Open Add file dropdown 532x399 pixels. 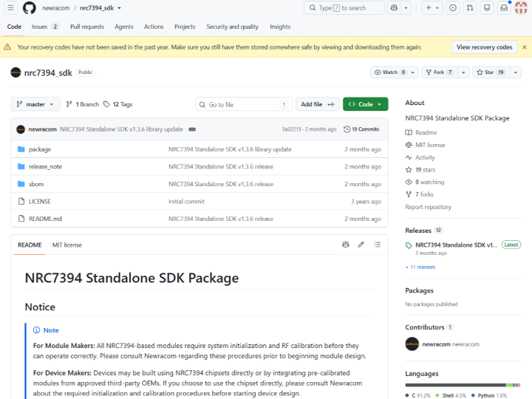tap(317, 104)
